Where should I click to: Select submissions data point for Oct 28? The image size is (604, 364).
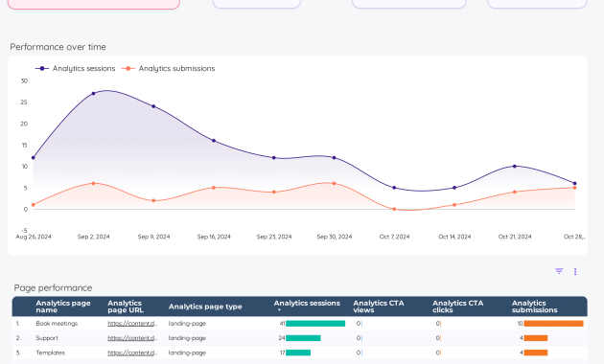pyautogui.click(x=574, y=188)
